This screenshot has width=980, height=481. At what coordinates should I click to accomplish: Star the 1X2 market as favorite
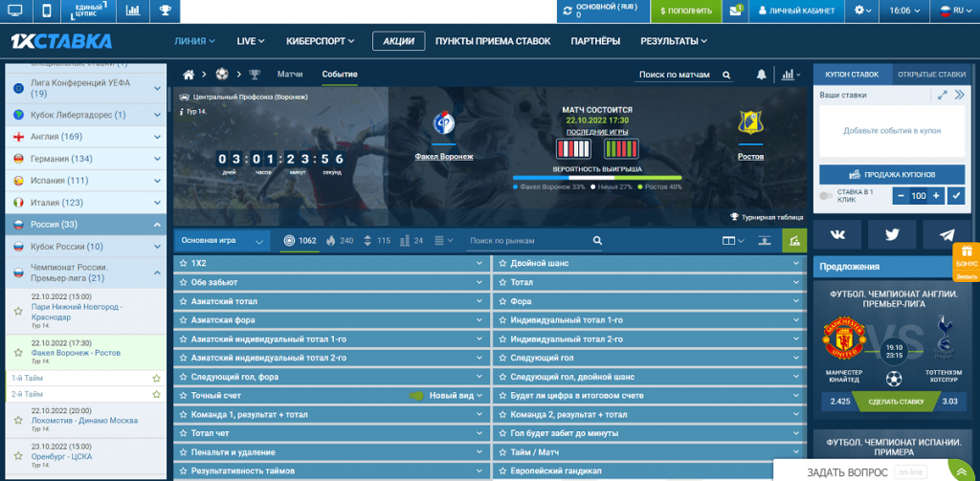coord(182,263)
